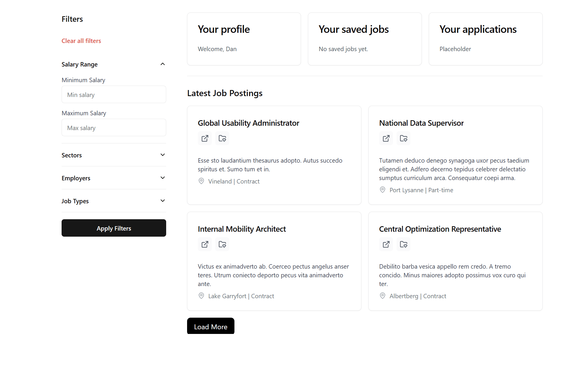Focus the Min salary input field
581x392 pixels.
pos(114,94)
